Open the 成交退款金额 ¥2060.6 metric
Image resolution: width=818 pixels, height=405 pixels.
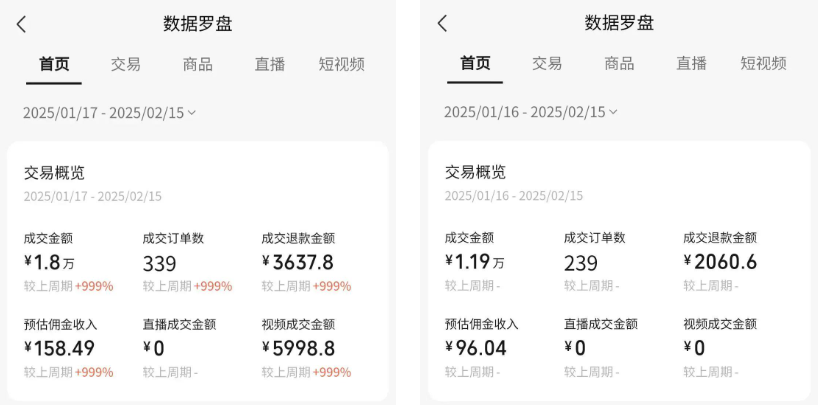[720, 262]
